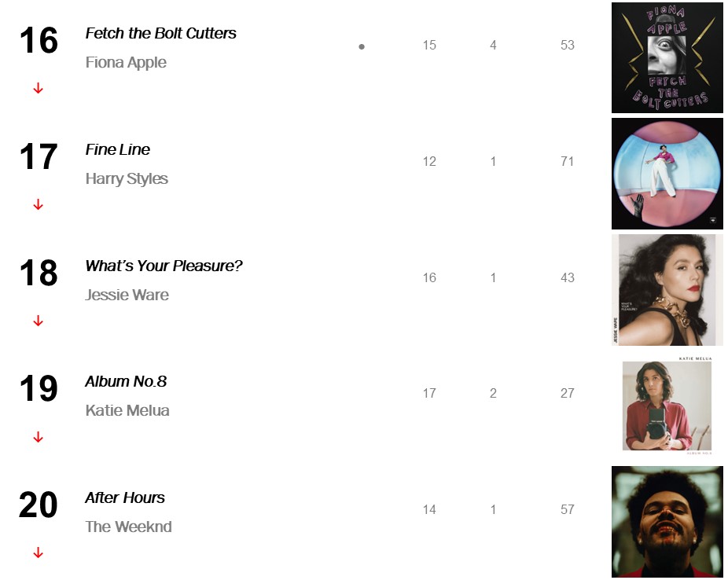
Task: Open the Fetch the Bolt Cutters album title
Action: point(160,34)
